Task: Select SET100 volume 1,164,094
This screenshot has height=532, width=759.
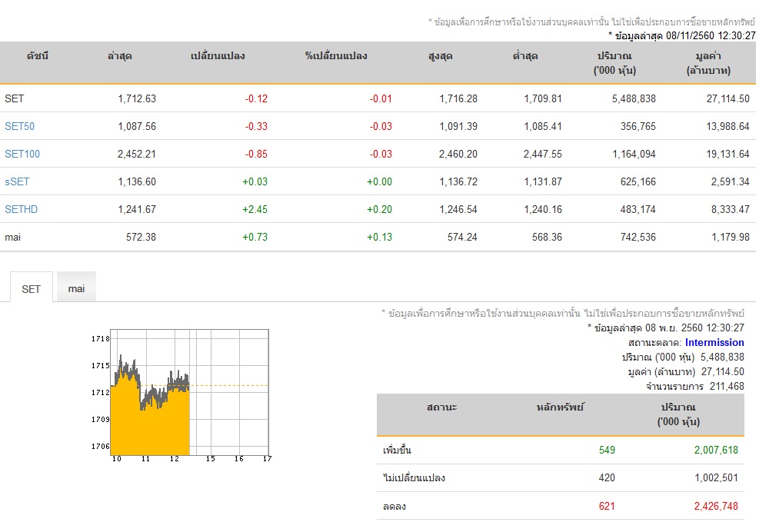Action: point(634,154)
